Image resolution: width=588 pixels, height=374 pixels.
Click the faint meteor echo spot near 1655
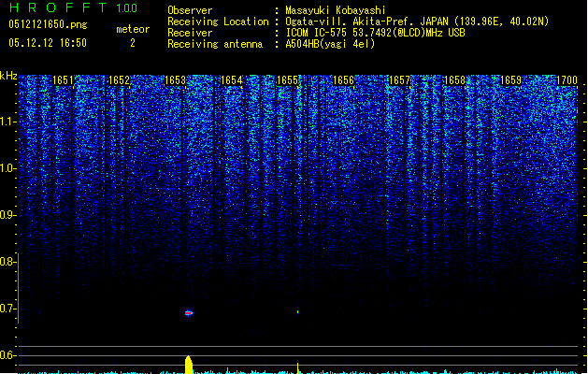click(x=298, y=311)
